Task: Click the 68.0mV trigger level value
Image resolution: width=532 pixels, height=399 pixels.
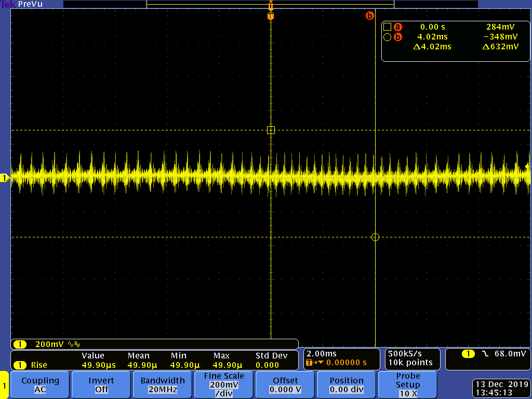Action: [x=510, y=354]
